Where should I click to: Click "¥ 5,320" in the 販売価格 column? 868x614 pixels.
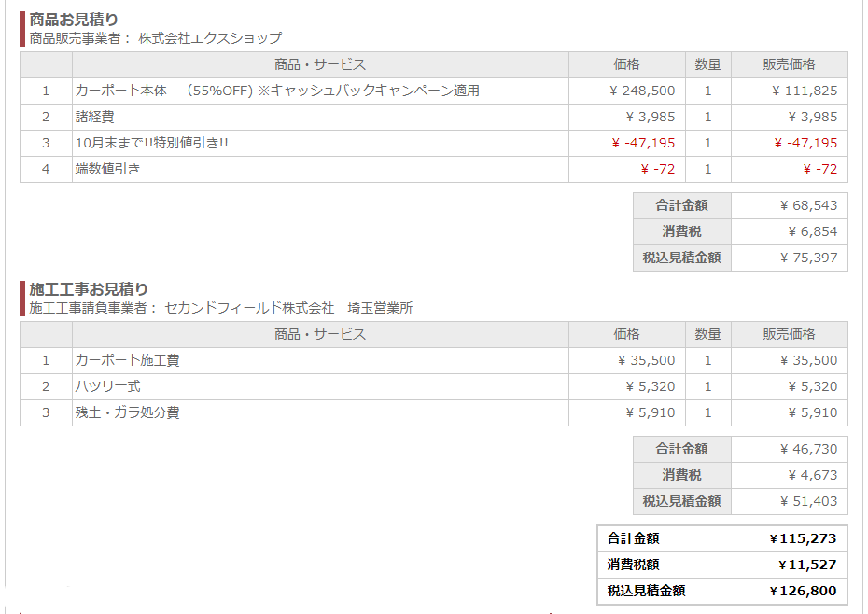point(813,386)
